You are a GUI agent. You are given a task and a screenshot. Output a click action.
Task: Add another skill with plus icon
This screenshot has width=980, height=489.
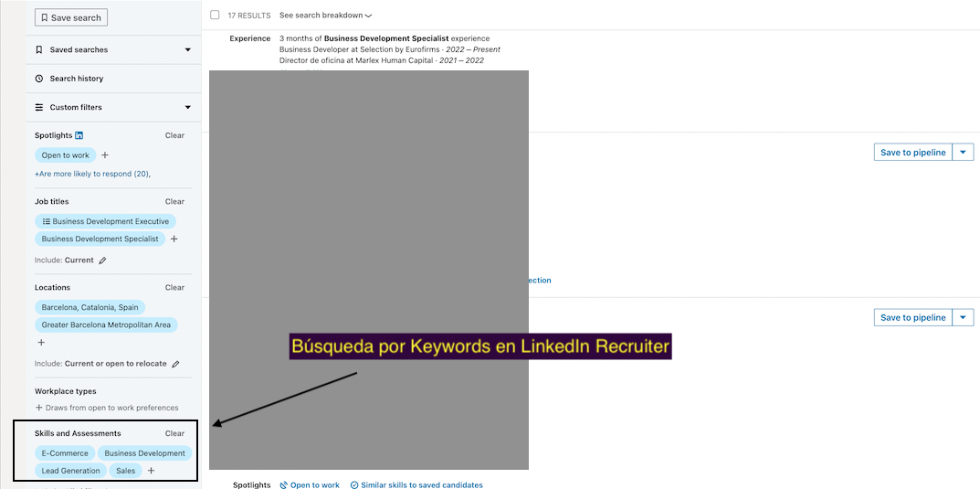pyautogui.click(x=151, y=471)
